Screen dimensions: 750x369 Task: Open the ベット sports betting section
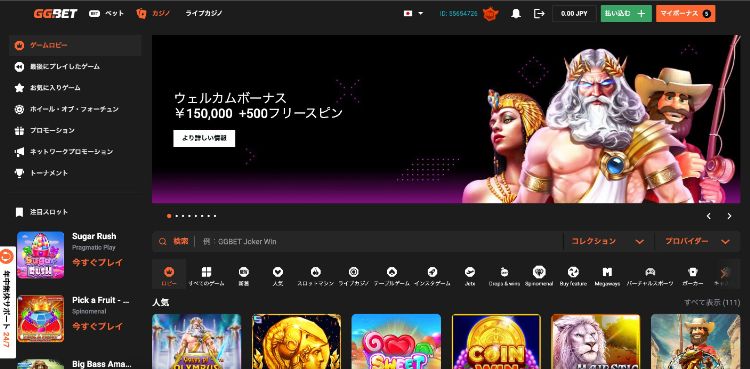tap(106, 13)
